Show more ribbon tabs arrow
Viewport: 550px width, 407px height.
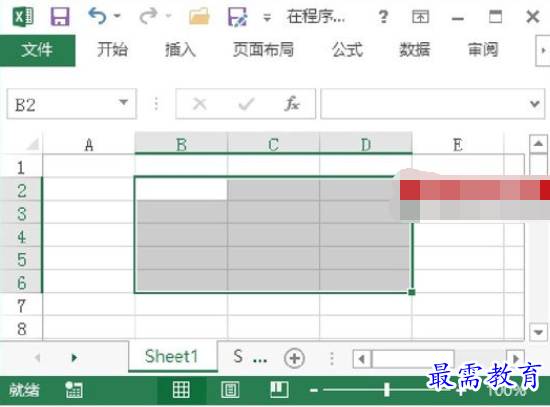[543, 50]
